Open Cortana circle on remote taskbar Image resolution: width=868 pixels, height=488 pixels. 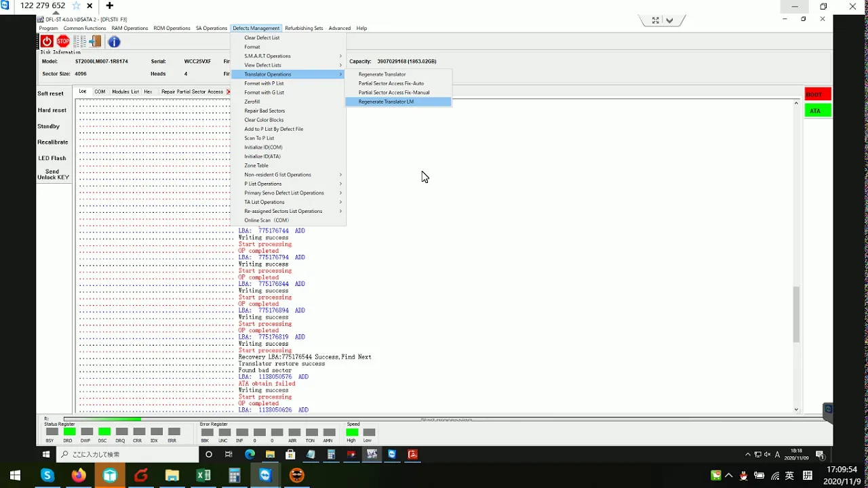(209, 454)
